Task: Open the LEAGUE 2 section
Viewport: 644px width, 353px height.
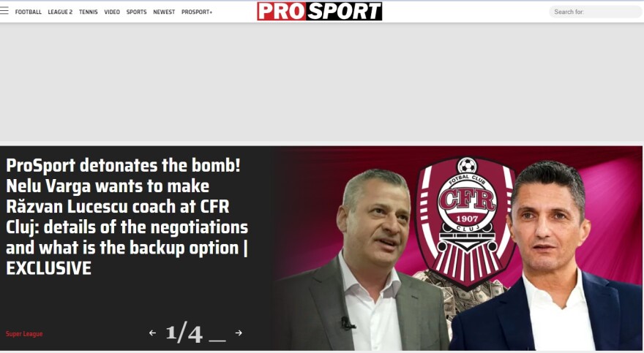Action: [60, 12]
